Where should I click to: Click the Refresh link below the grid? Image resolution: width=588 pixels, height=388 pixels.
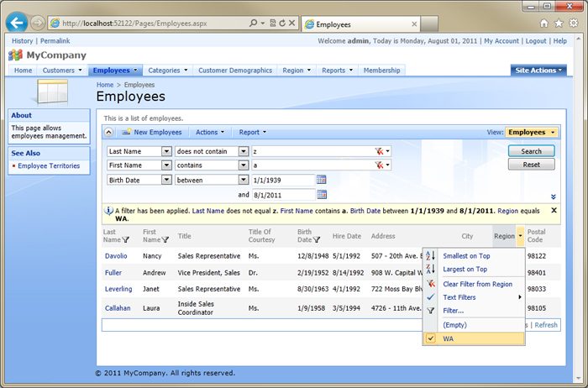coord(546,325)
